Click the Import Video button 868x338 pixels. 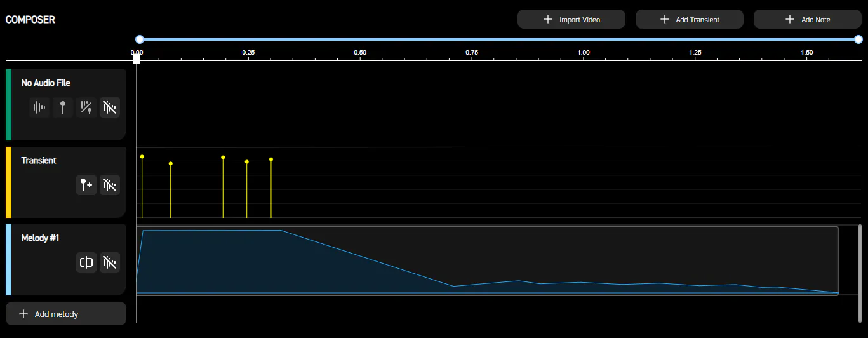(x=571, y=19)
